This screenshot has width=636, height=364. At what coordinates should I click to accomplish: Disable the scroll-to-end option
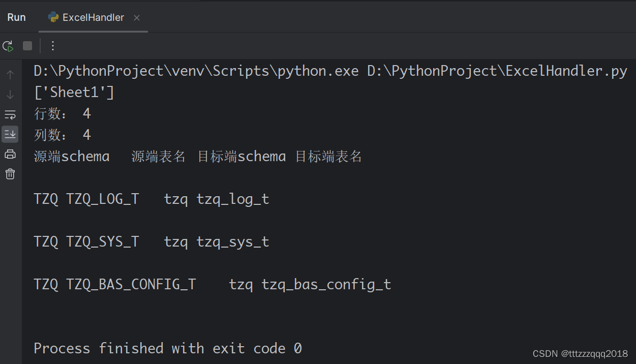click(x=10, y=134)
